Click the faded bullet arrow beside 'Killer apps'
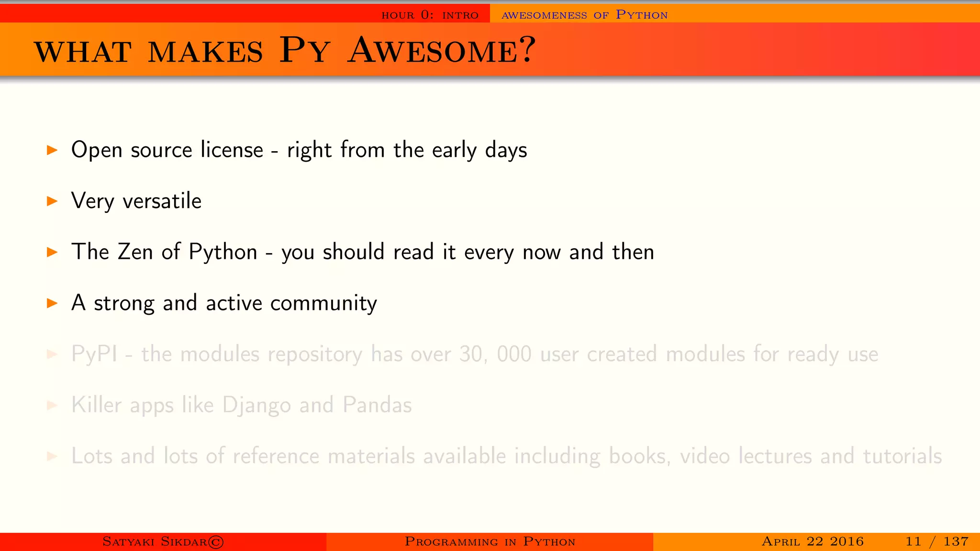The width and height of the screenshot is (980, 551). [x=52, y=406]
